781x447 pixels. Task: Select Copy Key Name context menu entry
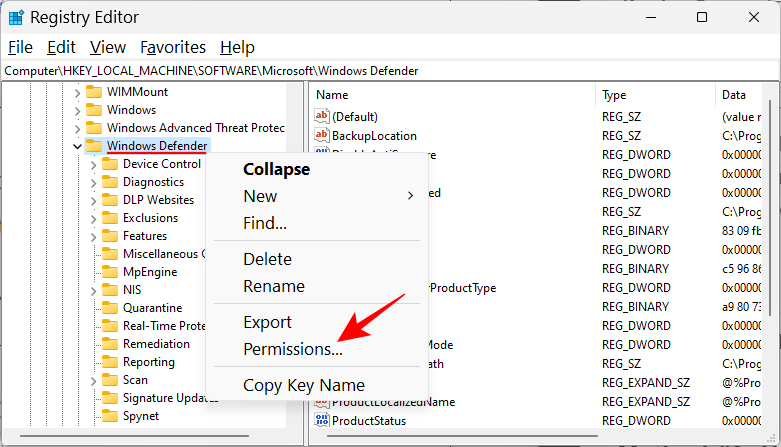[x=303, y=385]
